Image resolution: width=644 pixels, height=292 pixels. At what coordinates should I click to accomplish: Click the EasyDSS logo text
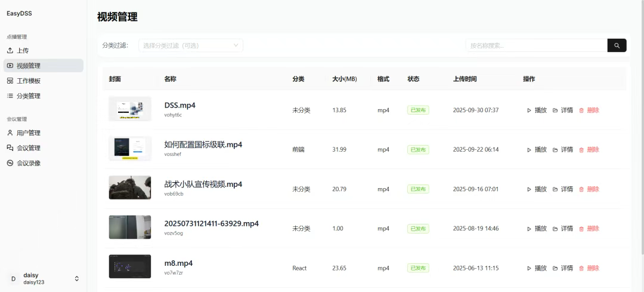coord(19,14)
